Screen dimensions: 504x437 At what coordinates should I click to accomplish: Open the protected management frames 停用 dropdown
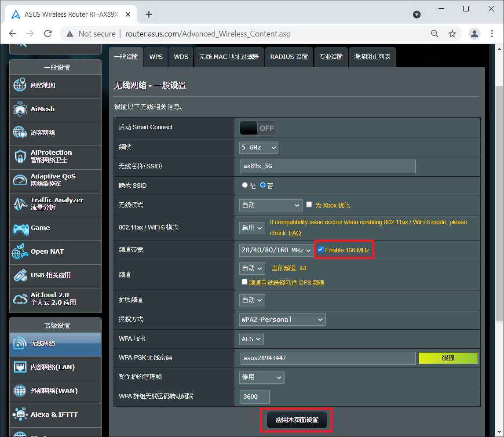pos(262,377)
